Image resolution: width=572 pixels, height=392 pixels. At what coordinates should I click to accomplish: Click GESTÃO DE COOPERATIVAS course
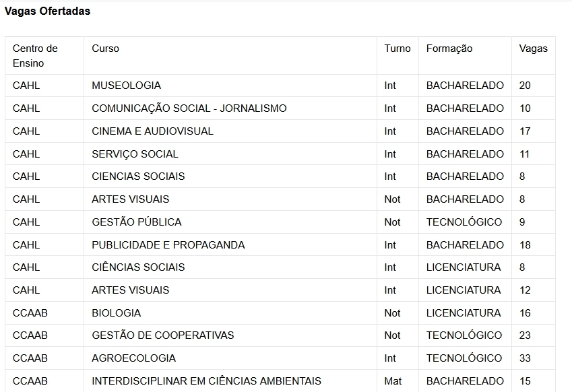(x=162, y=335)
